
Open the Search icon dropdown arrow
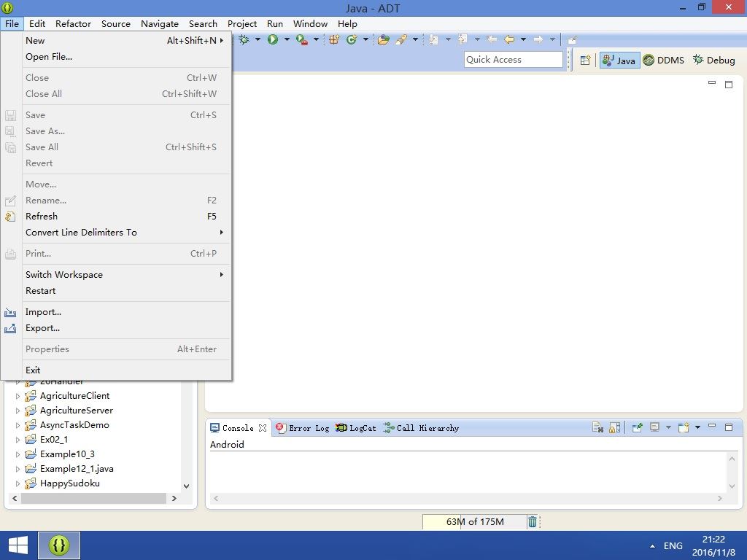click(x=415, y=39)
